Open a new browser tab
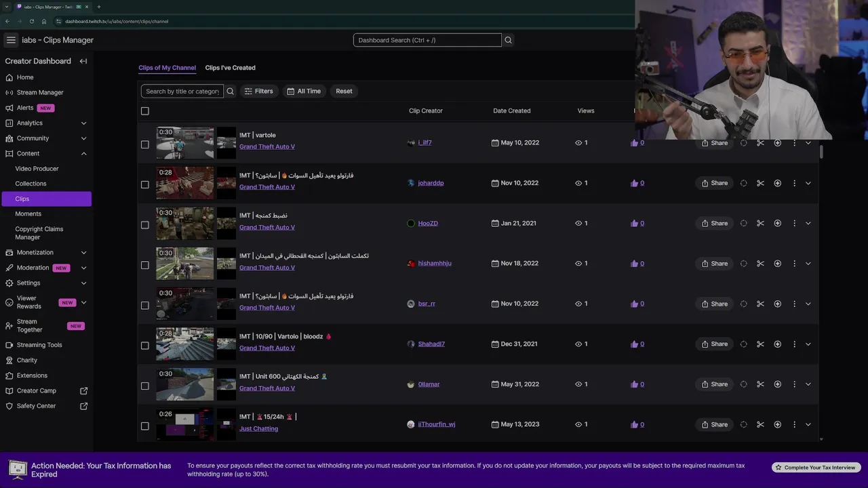The width and height of the screenshot is (868, 488). coord(99,7)
